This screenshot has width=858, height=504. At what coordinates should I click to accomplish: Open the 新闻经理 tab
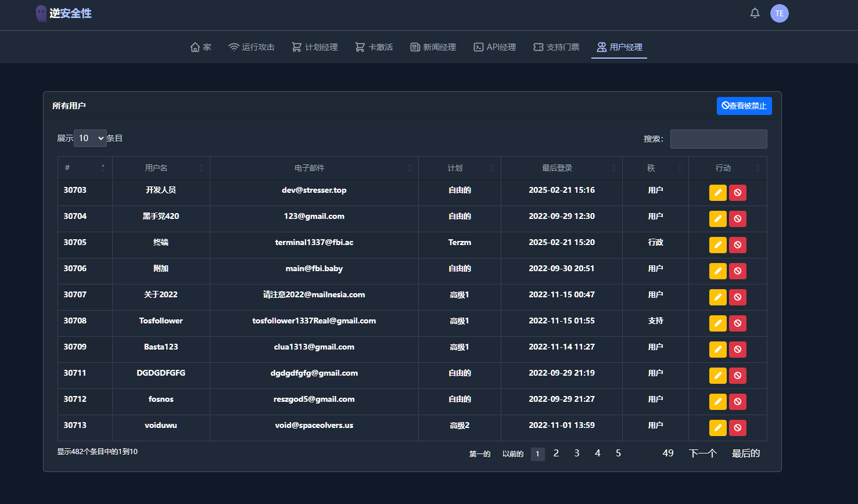433,47
